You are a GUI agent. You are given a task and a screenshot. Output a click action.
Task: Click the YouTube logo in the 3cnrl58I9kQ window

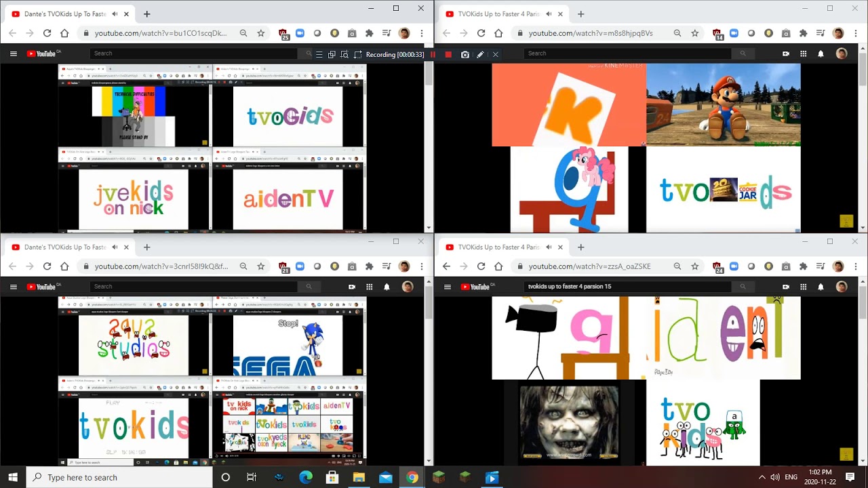click(x=43, y=287)
